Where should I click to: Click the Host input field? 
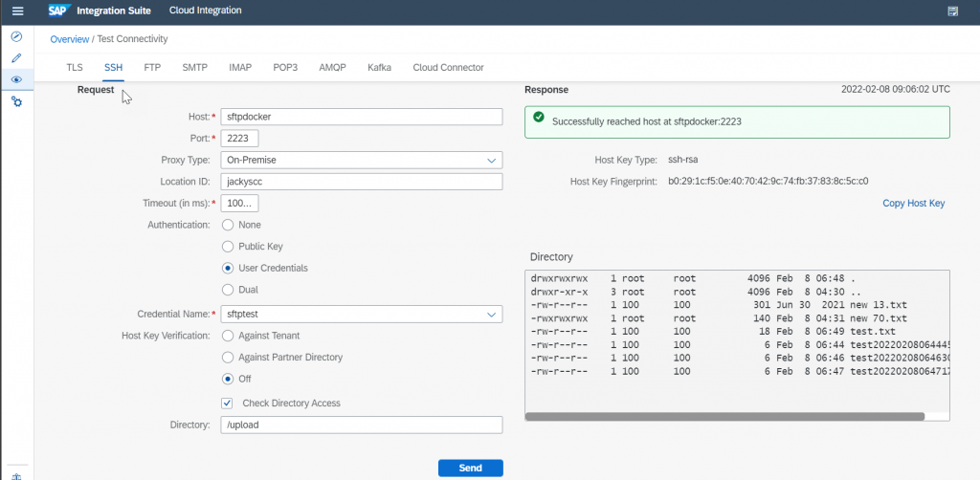pyautogui.click(x=362, y=117)
